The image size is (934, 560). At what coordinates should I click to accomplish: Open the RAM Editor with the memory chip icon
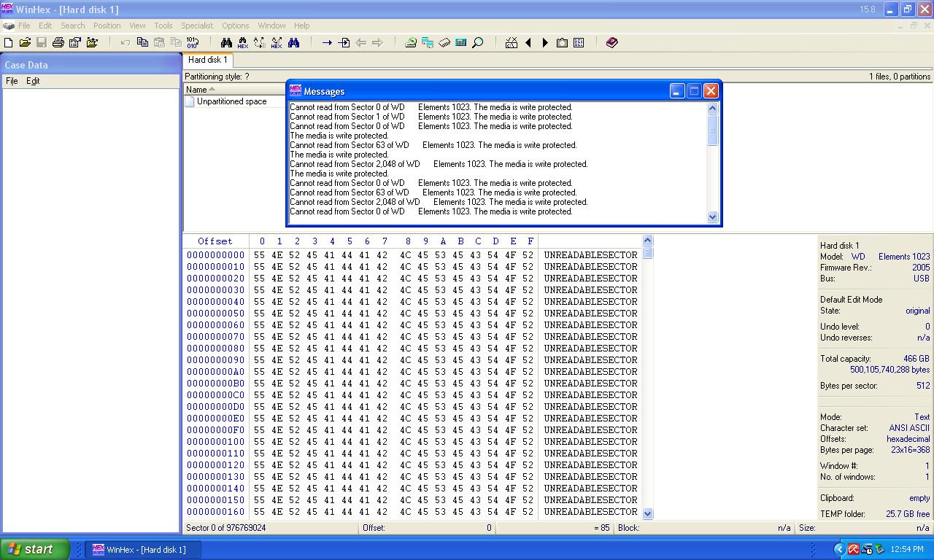(444, 43)
